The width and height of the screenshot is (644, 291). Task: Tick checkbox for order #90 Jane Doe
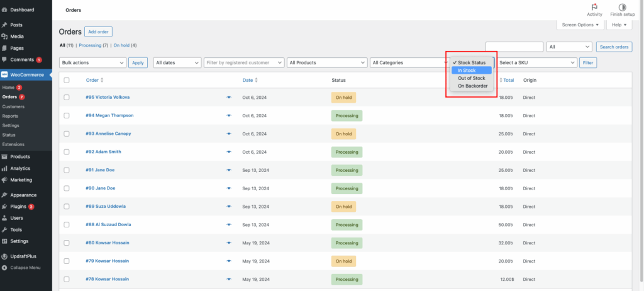[67, 188]
